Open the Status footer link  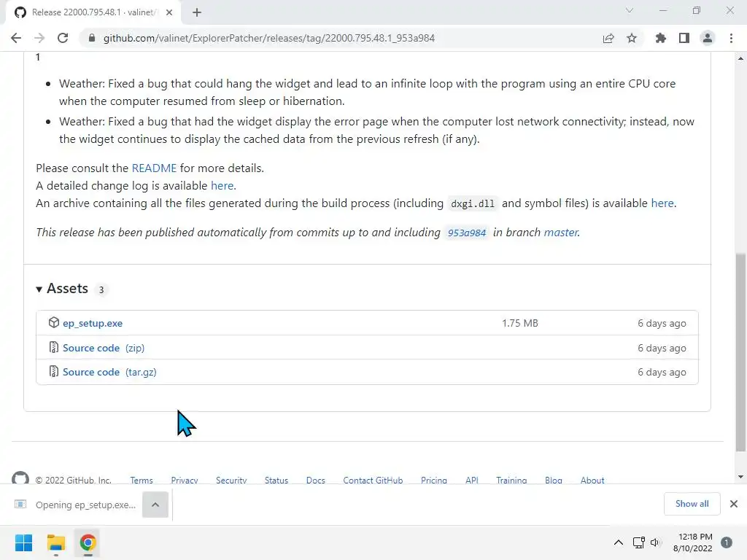276,480
